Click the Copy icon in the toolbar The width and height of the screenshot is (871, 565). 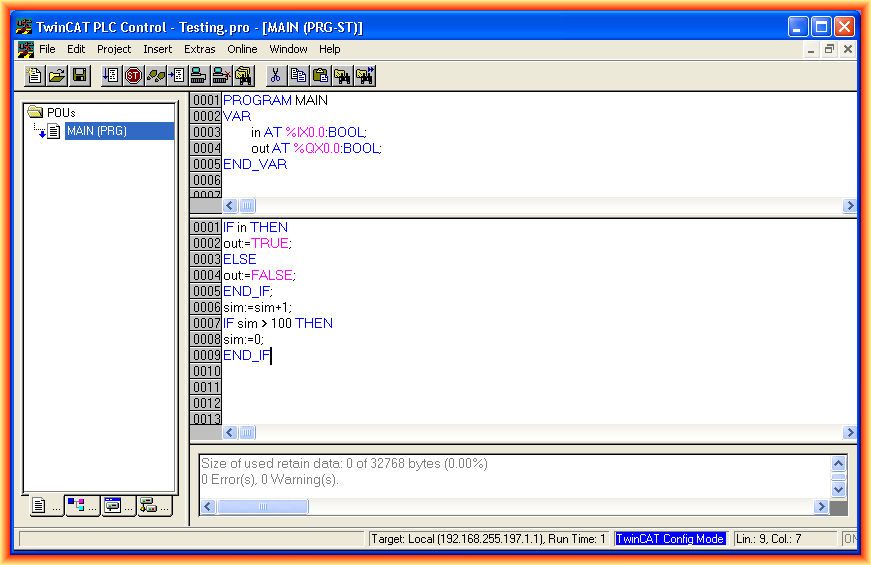point(298,75)
